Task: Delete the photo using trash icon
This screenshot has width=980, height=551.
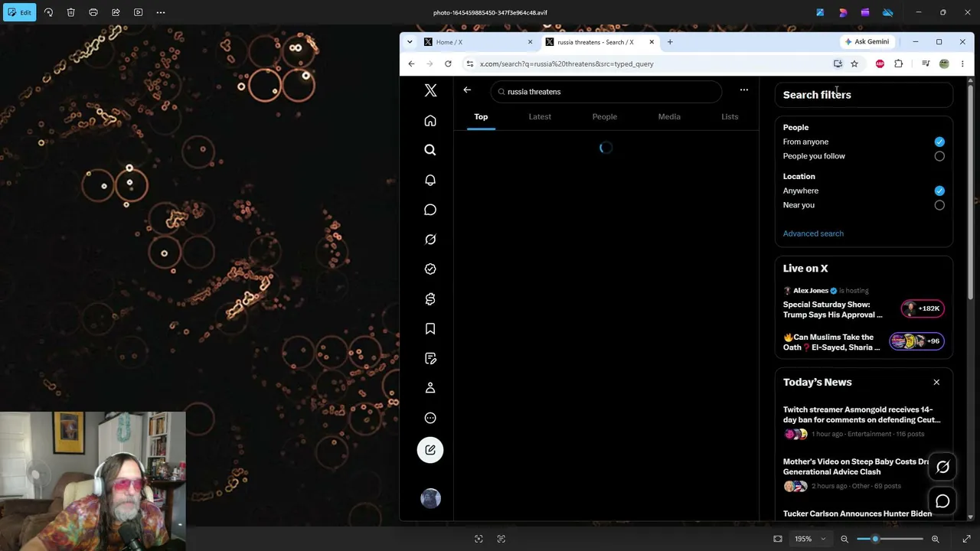Action: [x=70, y=12]
